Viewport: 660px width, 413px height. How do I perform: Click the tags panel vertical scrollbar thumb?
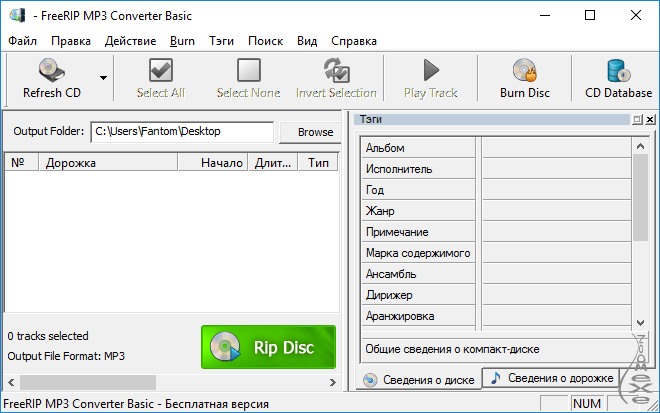coord(640,197)
